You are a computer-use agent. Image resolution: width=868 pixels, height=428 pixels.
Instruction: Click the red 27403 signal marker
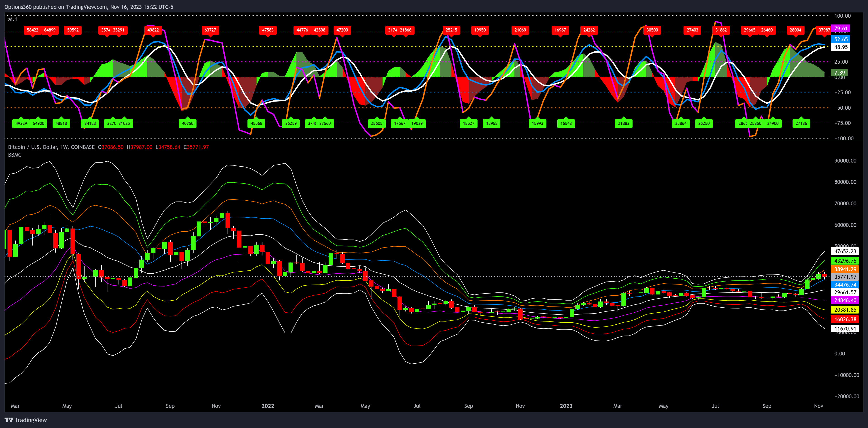tap(692, 30)
